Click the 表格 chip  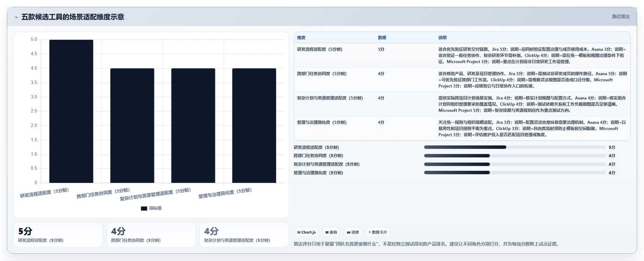coord(331,232)
